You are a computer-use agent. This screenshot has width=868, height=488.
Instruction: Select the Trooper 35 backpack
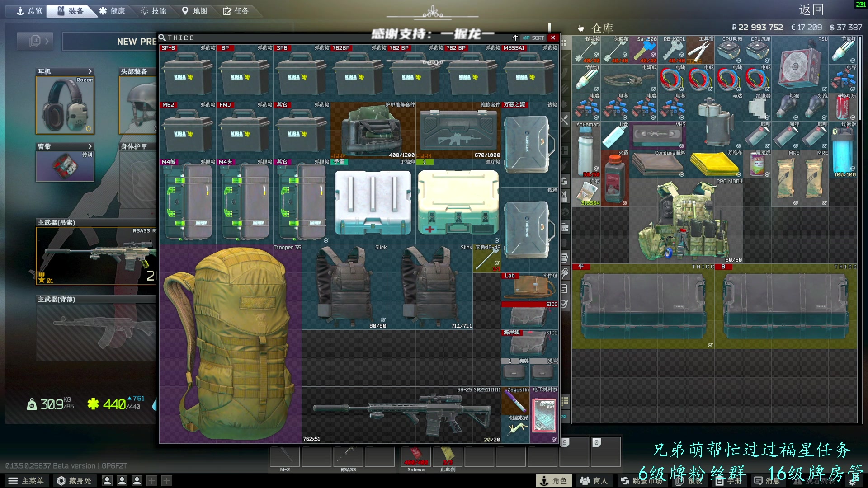(231, 344)
